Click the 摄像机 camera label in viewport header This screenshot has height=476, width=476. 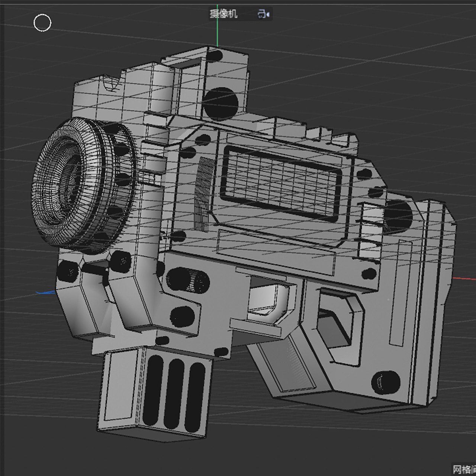pos(223,14)
